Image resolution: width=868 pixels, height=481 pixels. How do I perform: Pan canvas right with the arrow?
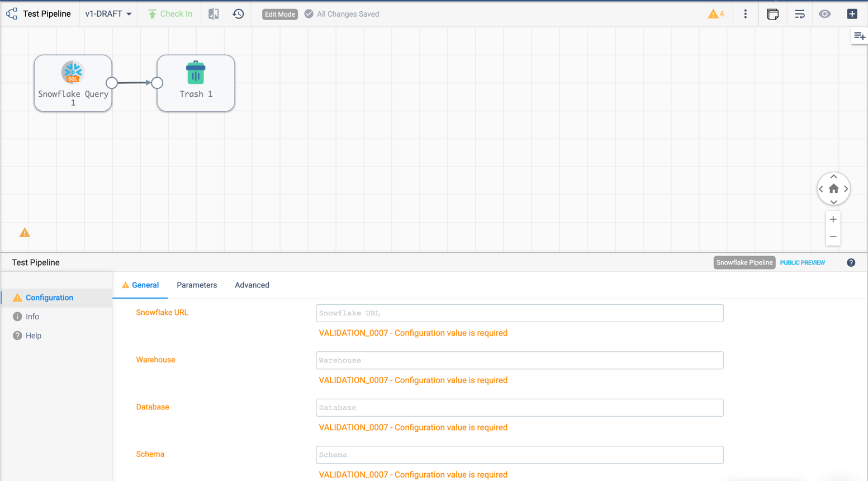[846, 189]
